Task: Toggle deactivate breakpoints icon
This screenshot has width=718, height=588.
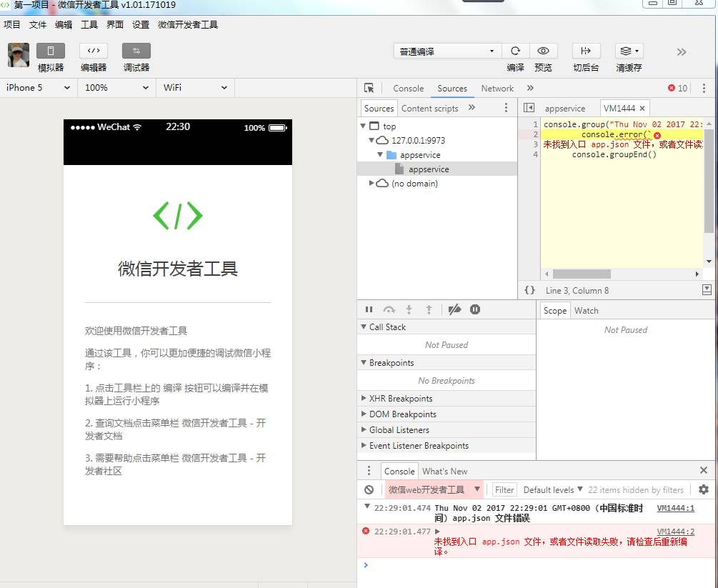Action: [x=454, y=309]
